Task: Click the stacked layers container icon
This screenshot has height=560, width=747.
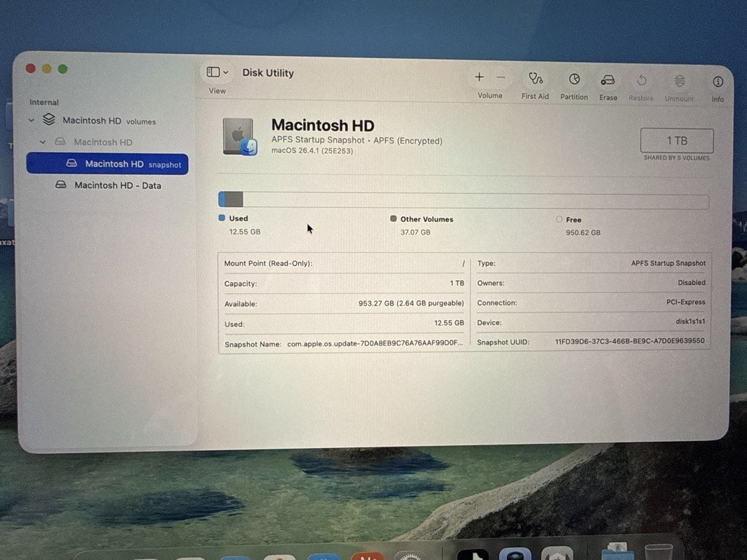Action: point(48,119)
